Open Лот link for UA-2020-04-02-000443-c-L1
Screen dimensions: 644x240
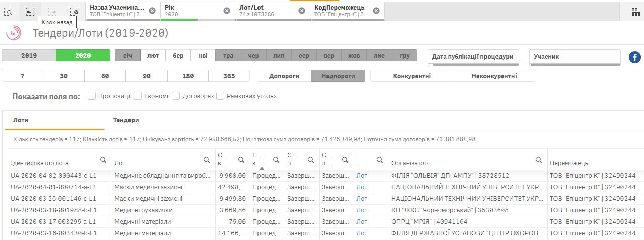point(362,176)
